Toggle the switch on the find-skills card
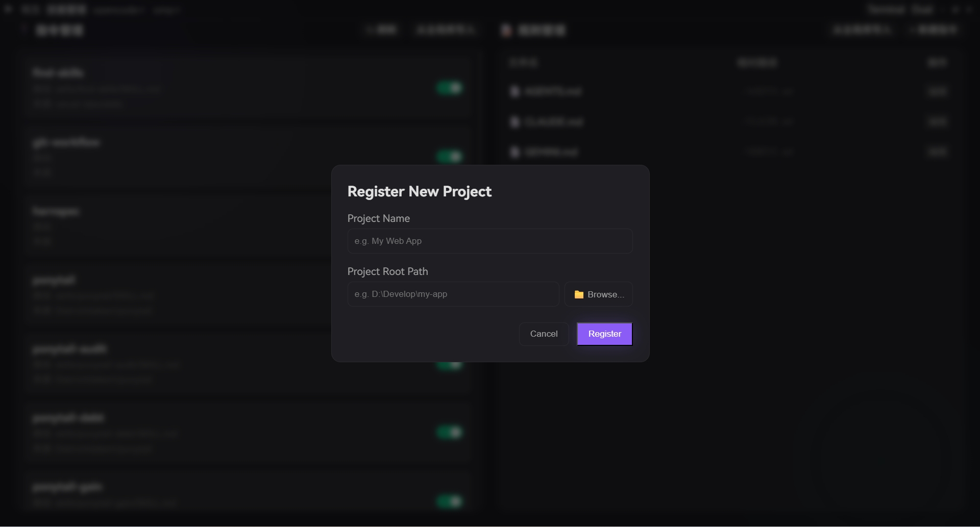The image size is (980, 527). [x=449, y=88]
